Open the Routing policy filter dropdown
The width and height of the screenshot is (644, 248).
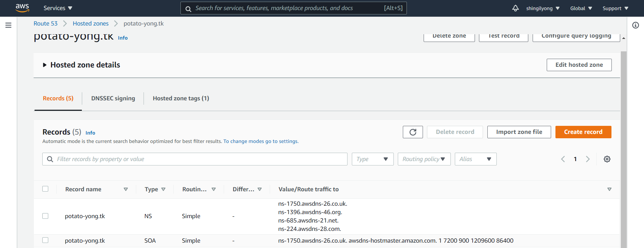click(x=424, y=159)
